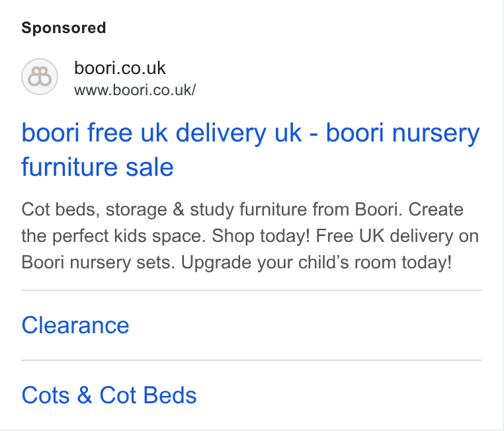Click the divider between Clearance and Cots
Viewport: 504px width, 431px height.
pyautogui.click(x=251, y=360)
